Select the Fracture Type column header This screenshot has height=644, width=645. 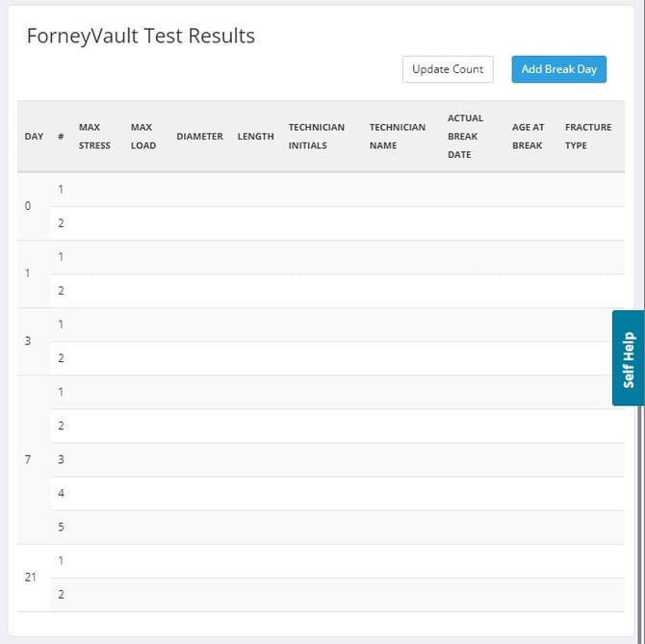click(587, 137)
